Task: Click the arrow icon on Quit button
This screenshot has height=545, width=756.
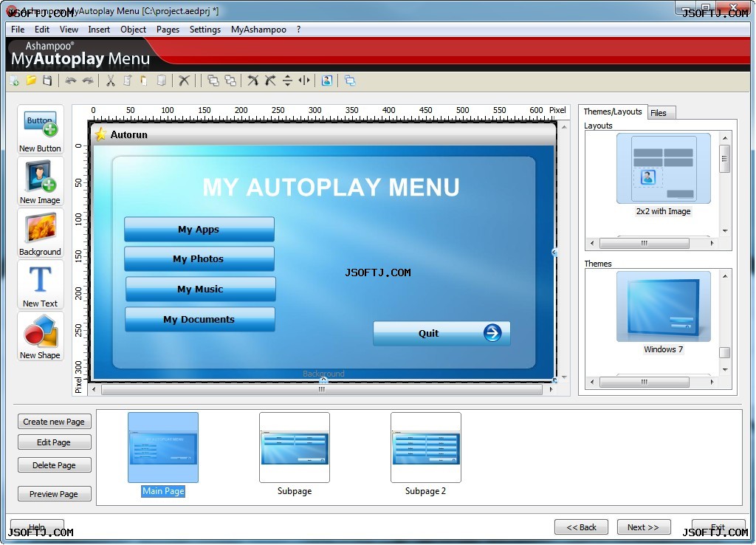Action: 492,333
